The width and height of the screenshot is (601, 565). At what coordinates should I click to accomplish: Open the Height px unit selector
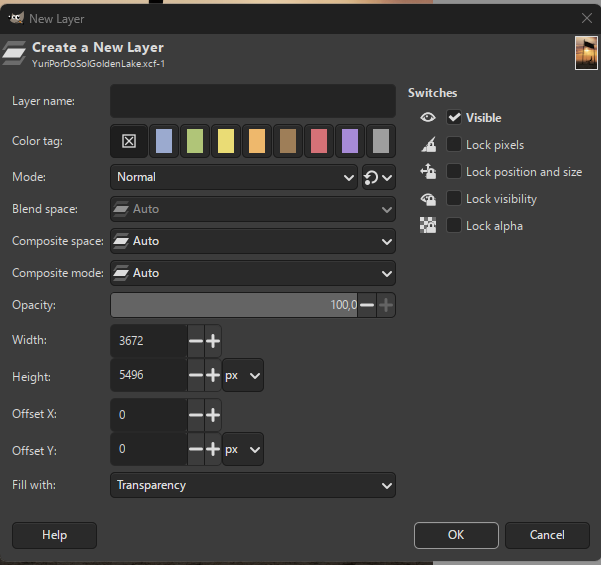coord(243,377)
